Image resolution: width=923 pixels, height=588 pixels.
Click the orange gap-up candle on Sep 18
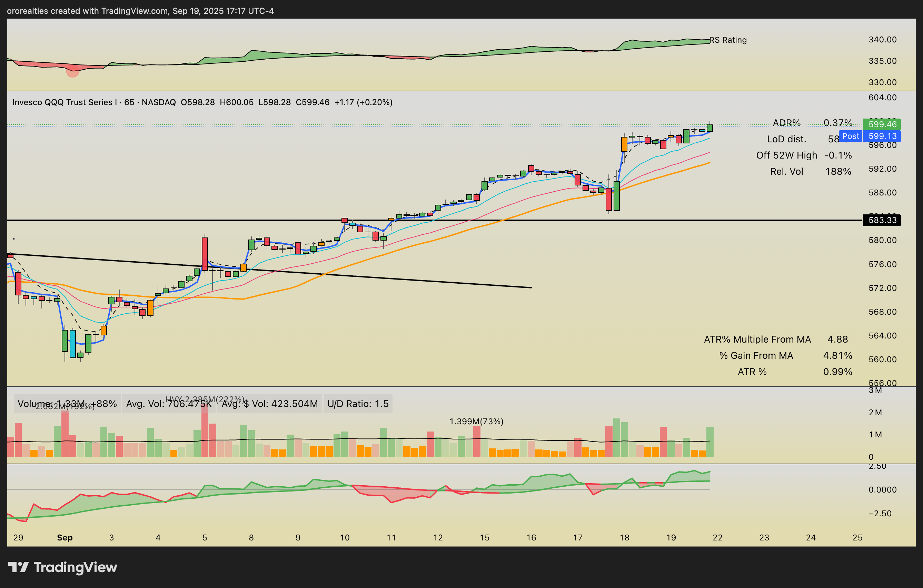(x=624, y=144)
